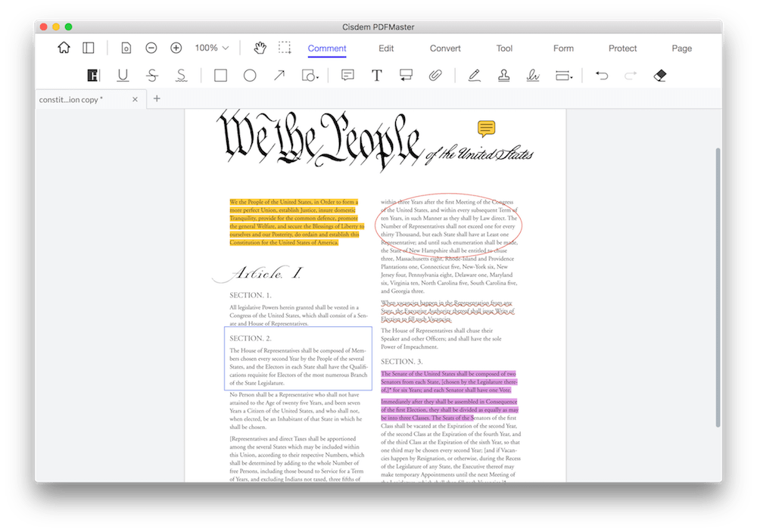The height and width of the screenshot is (532, 757).
Task: Click the page fit view icon
Action: [x=126, y=48]
